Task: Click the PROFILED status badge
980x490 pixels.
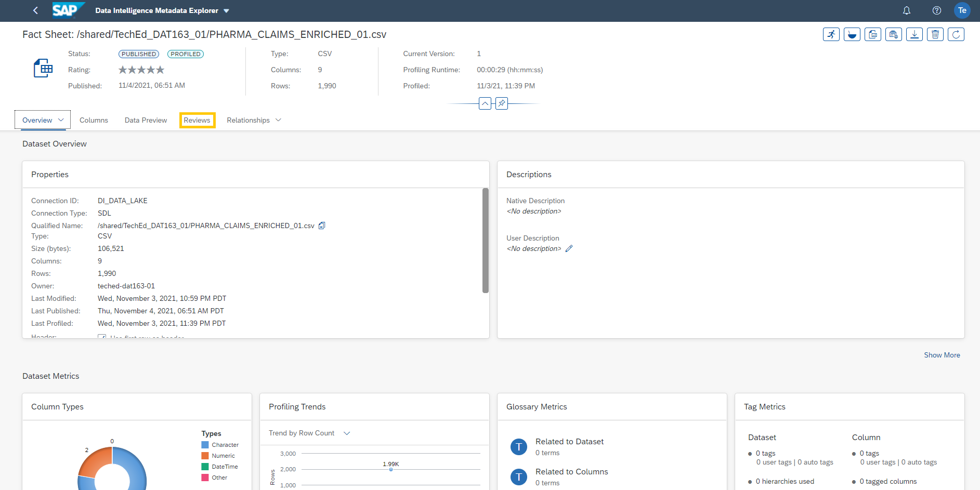Action: pos(186,54)
